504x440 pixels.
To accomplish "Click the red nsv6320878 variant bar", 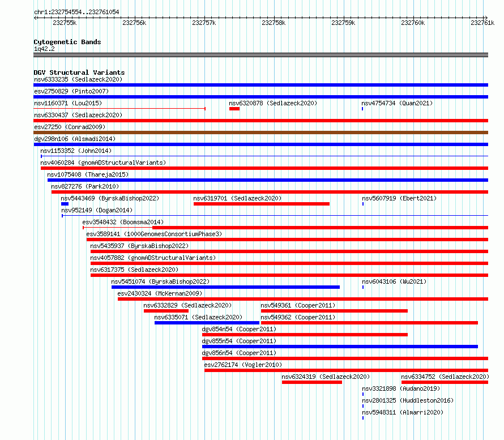I will [x=234, y=109].
